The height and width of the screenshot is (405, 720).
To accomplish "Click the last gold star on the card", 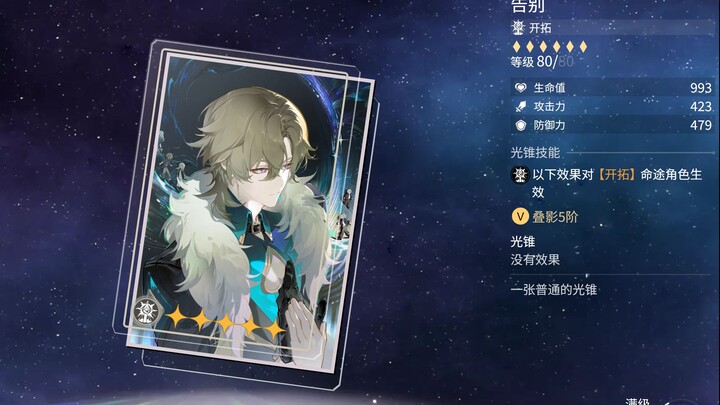I will (x=275, y=329).
